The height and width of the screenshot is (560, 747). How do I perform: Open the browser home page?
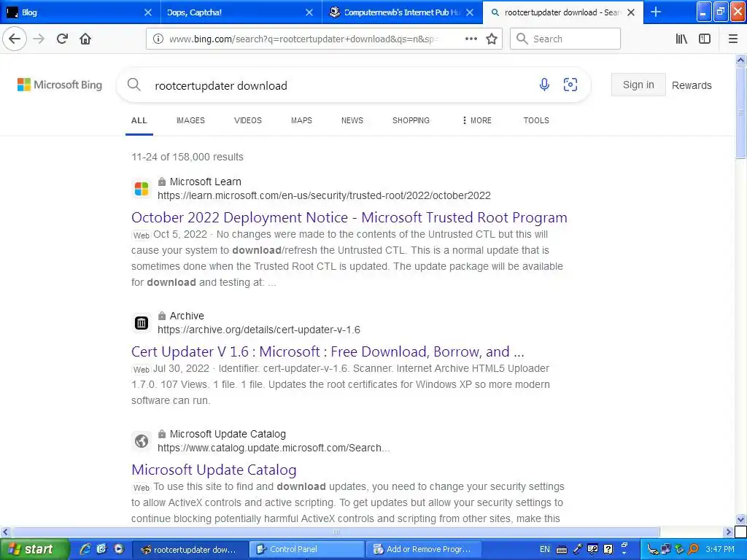point(85,39)
